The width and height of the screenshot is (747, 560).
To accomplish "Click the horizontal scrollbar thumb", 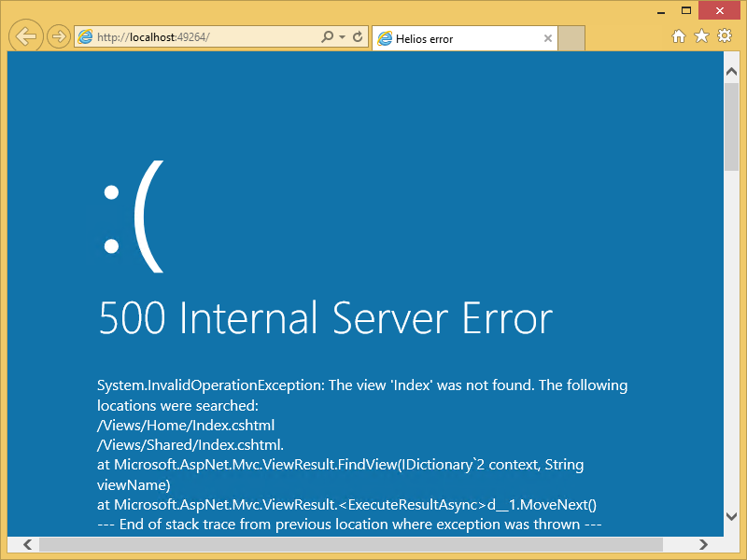I will [351, 544].
